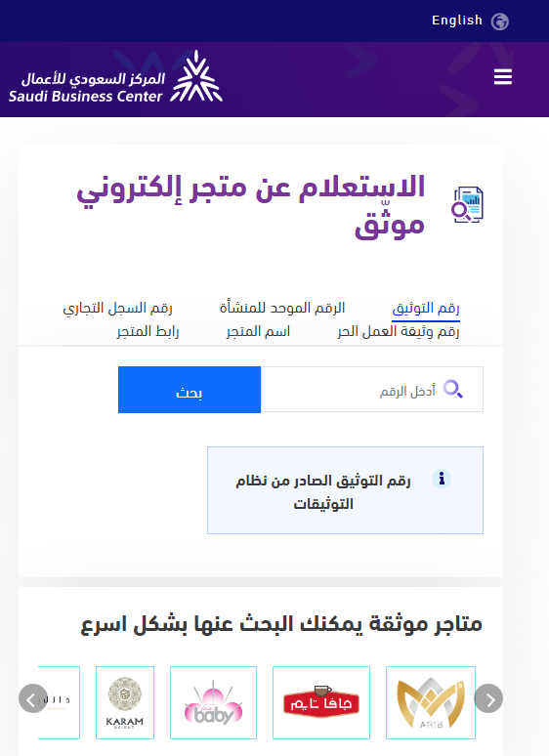Screen dimensions: 549x756
Task: Select the رقم التوثيق tab
Action: [x=426, y=308]
